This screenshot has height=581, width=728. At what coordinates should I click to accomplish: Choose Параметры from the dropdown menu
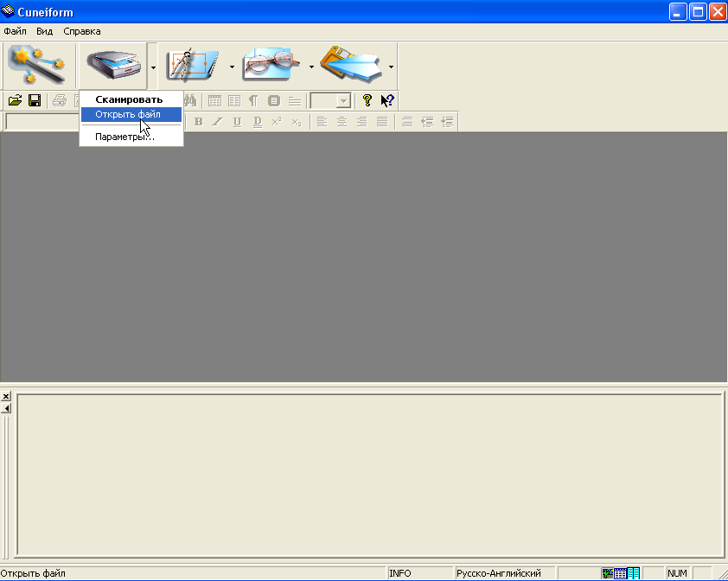pyautogui.click(x=125, y=137)
